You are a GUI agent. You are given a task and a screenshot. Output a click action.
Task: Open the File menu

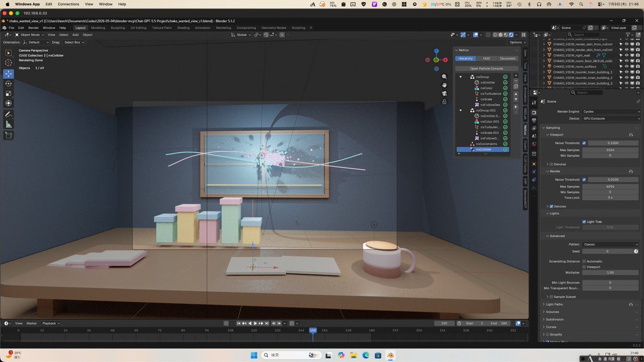coord(12,28)
